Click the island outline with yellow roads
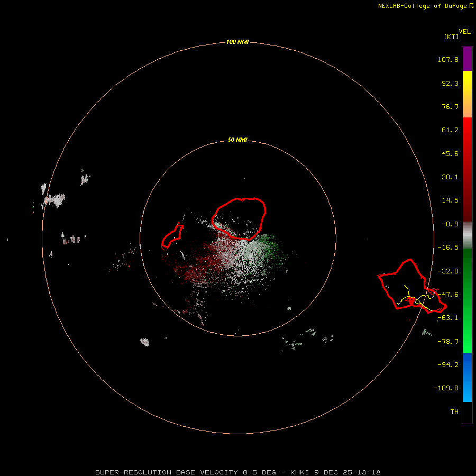 coord(412,286)
